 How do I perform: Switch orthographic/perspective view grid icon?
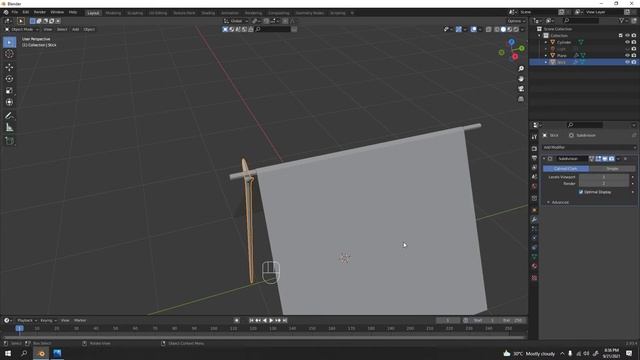pos(521,99)
